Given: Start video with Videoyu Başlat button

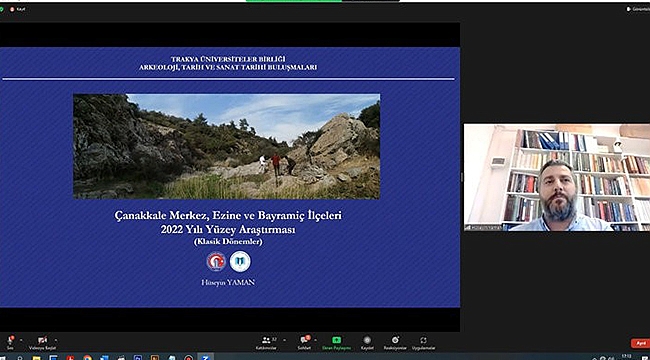Looking at the screenshot, I should tap(42, 343).
